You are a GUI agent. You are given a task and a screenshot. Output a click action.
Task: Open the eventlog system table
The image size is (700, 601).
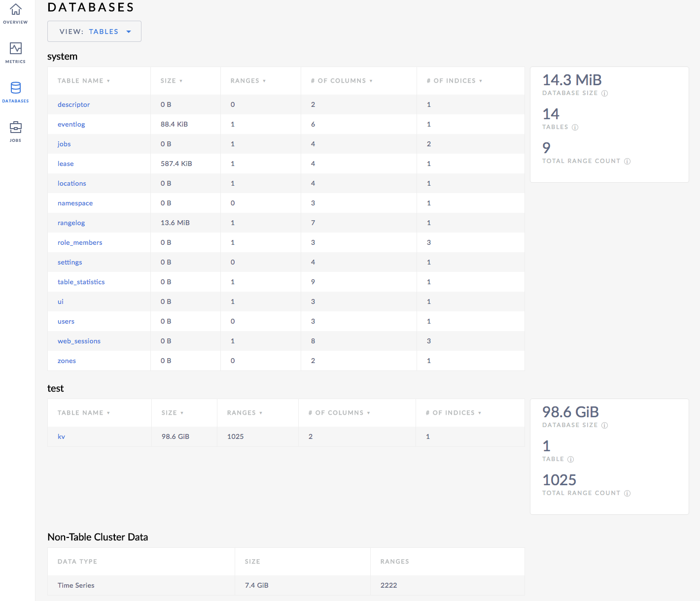71,124
